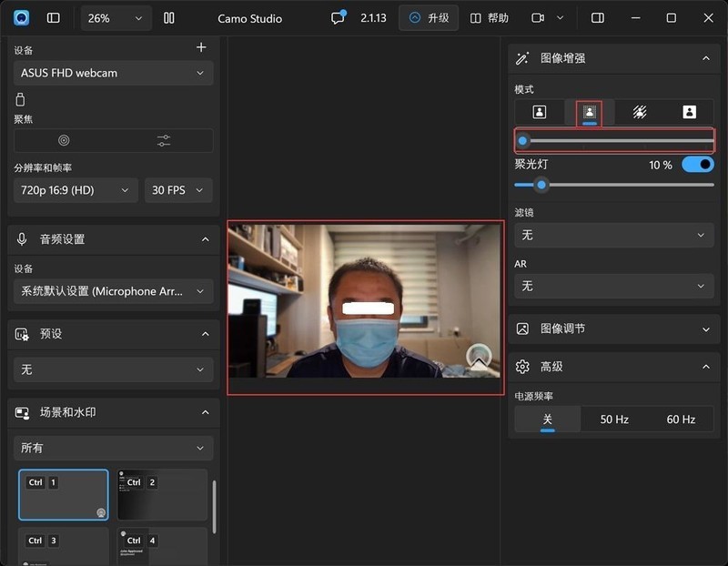Screen dimensions: 728x566
Task: Open the feedback chat bubble icon
Action: (338, 18)
